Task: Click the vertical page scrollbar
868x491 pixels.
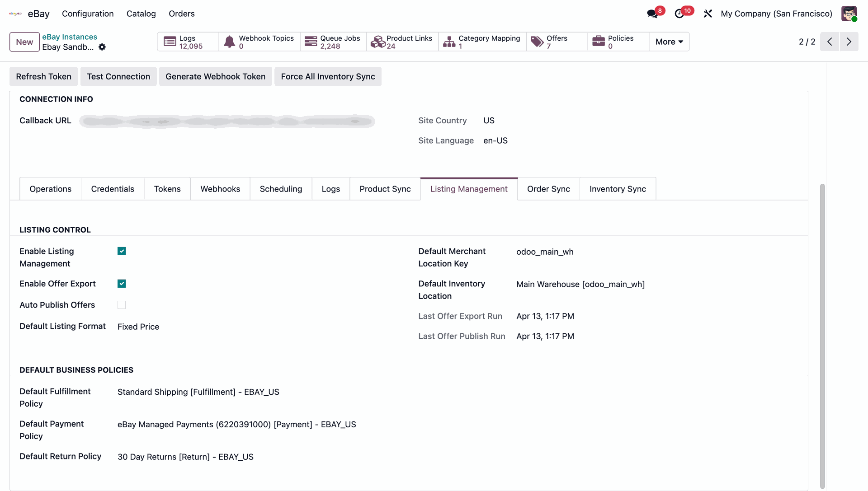Action: (x=822, y=337)
